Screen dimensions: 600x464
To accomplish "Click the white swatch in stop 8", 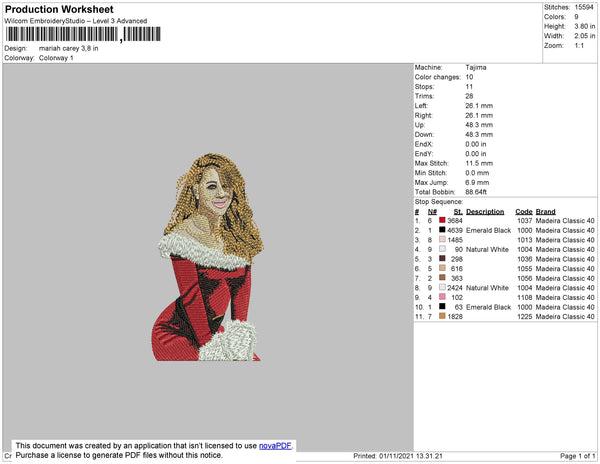I will pos(442,287).
